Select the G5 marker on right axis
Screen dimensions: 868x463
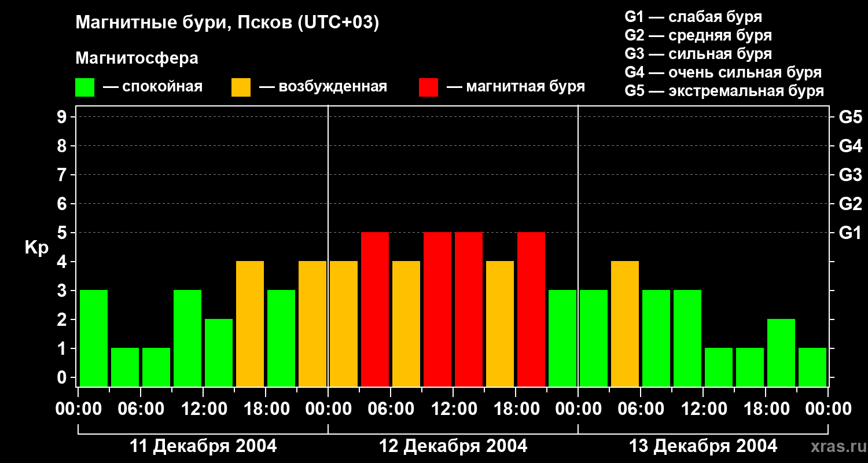click(850, 117)
